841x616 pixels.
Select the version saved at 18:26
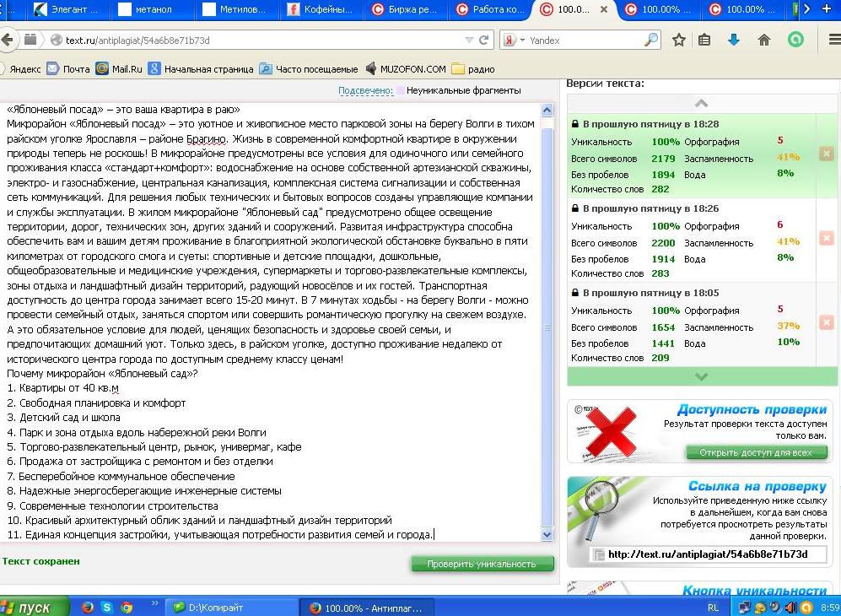coord(692,240)
